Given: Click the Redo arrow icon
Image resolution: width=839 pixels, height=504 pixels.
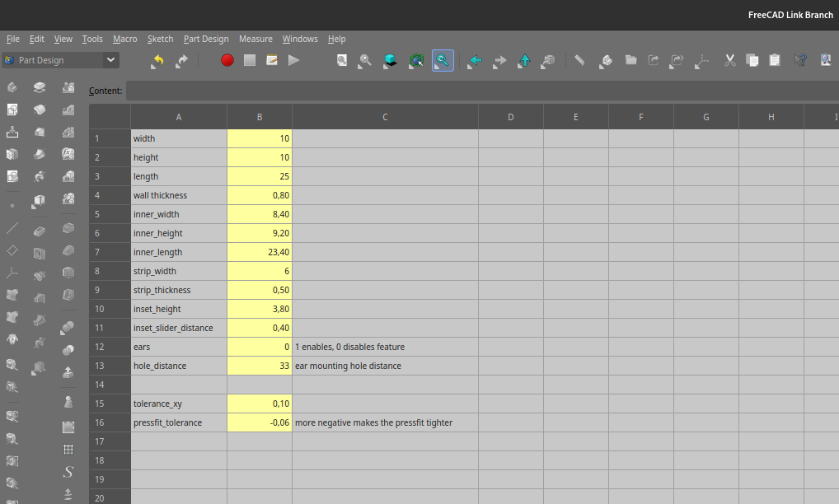Looking at the screenshot, I should pos(182,60).
